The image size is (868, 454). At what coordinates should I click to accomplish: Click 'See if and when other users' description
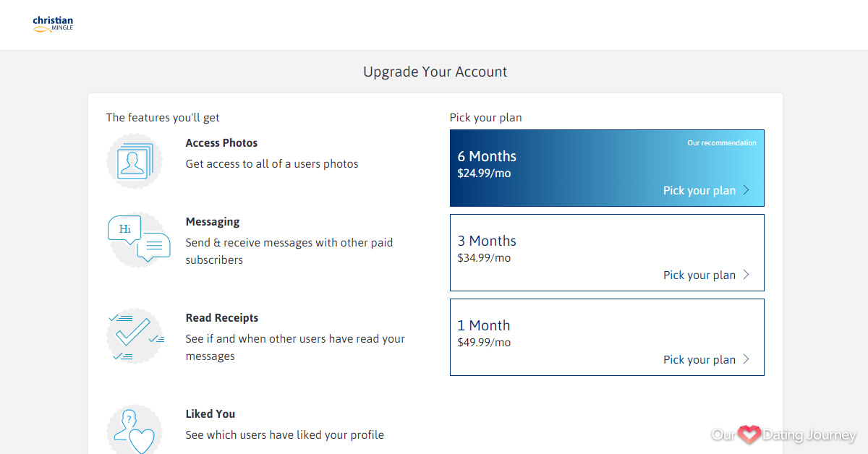(x=295, y=348)
